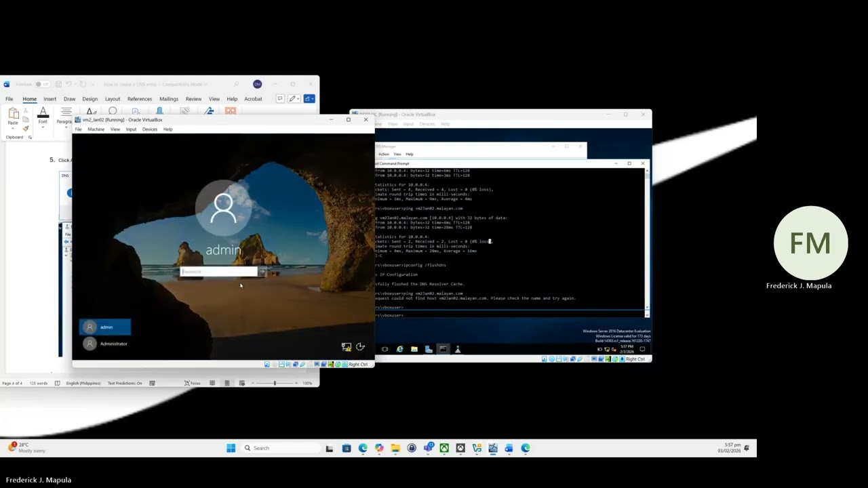
Task: Open Machine menu in vm2_Jan02 VirtualBox window
Action: [96, 129]
